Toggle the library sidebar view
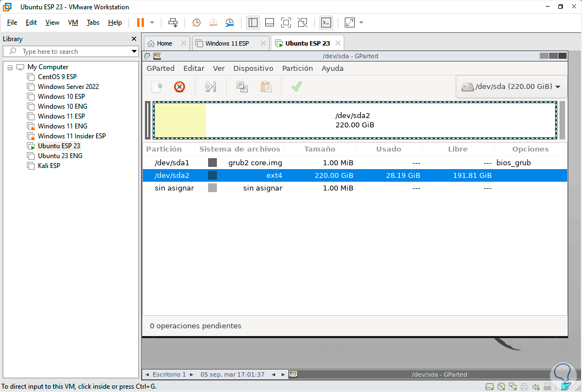582x392 pixels. (253, 23)
